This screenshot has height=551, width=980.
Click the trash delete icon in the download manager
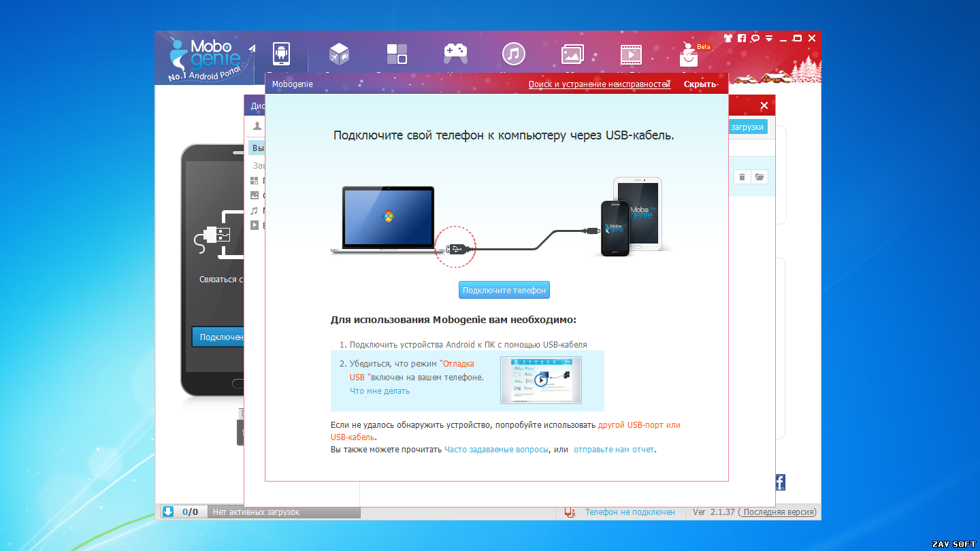coord(742,177)
